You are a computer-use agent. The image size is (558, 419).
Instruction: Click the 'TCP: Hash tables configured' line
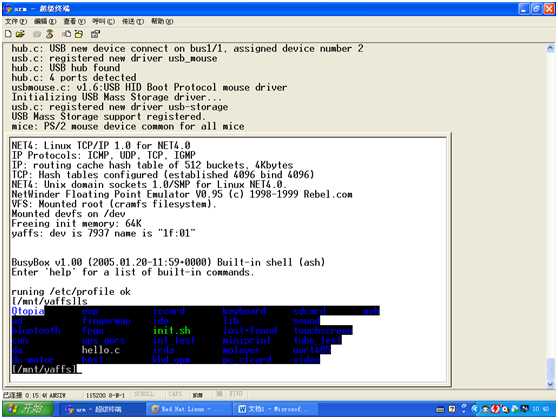coord(163,175)
